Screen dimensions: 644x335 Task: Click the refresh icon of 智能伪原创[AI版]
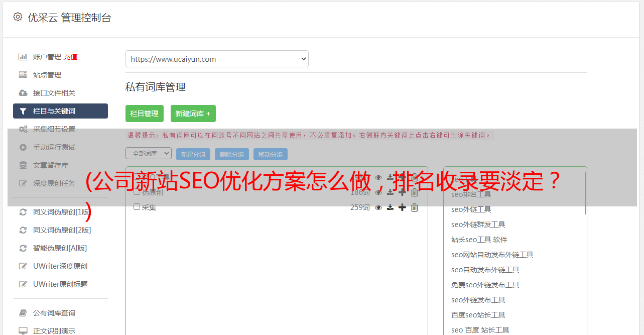coord(23,248)
